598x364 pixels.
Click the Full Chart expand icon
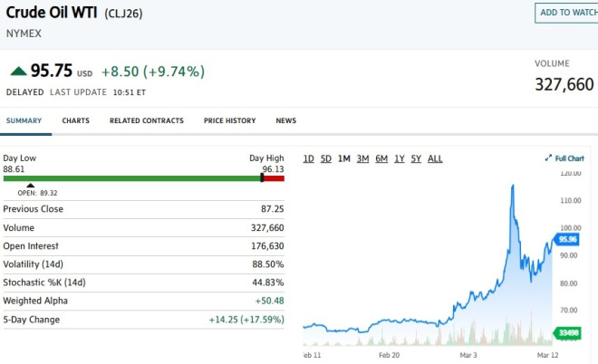[x=548, y=158]
